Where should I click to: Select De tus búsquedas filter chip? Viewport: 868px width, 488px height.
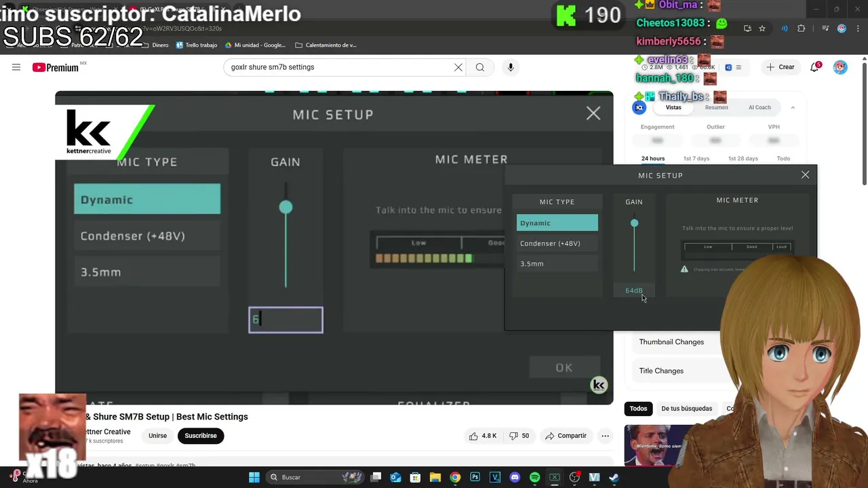click(686, 409)
